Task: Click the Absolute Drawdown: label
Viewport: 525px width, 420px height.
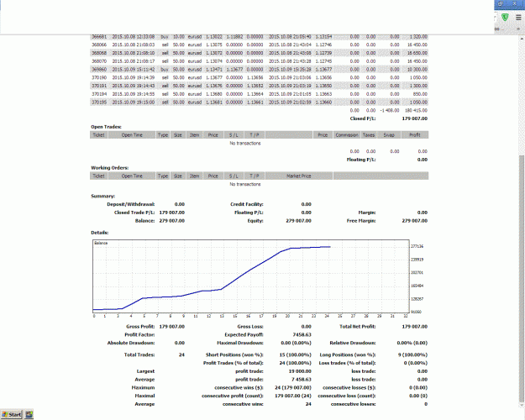Action: click(x=131, y=343)
